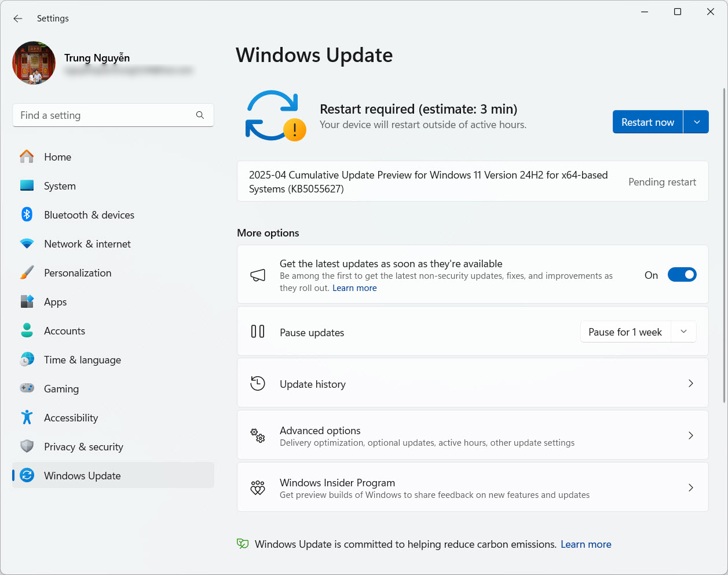Click the Windows Insider Program hearts icon
Screen dimensions: 728x575
click(x=258, y=487)
